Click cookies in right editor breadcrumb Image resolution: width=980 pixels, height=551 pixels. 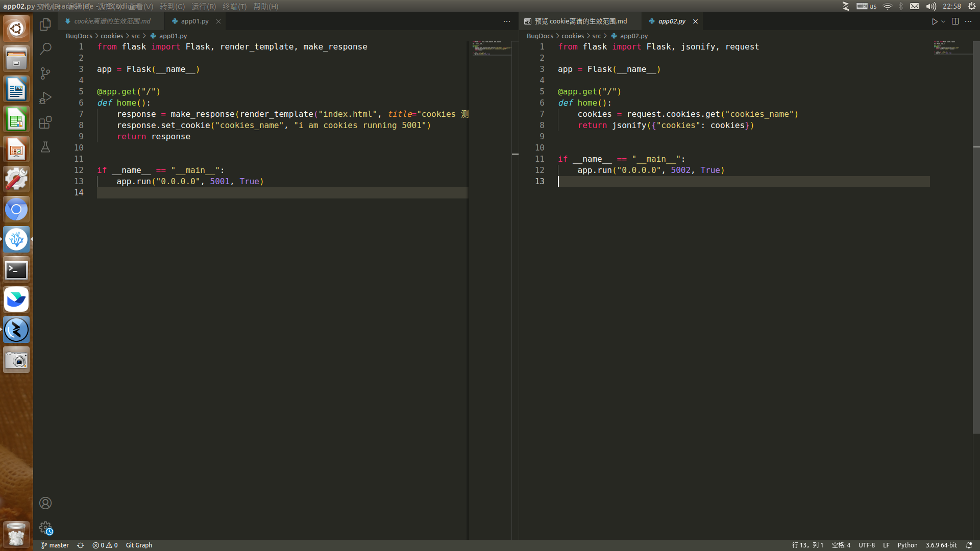pos(573,36)
